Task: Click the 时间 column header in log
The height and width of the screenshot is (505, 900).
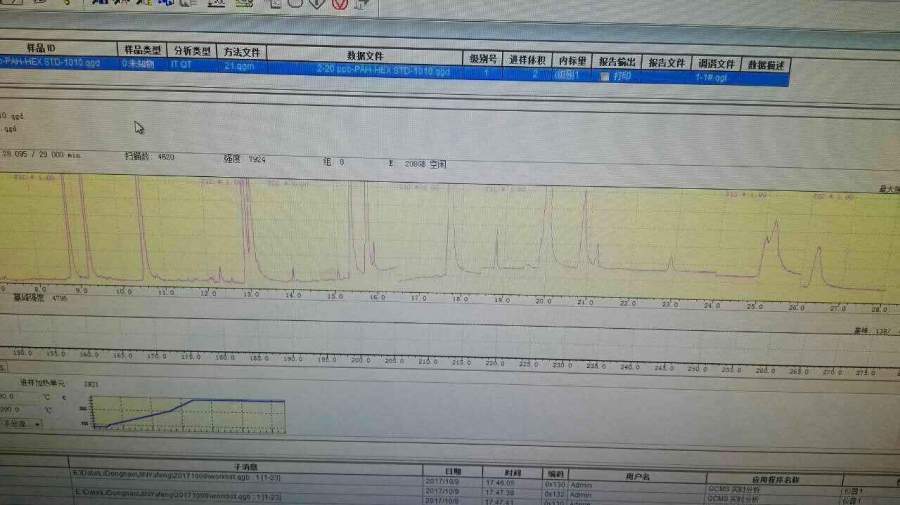Action: click(512, 473)
